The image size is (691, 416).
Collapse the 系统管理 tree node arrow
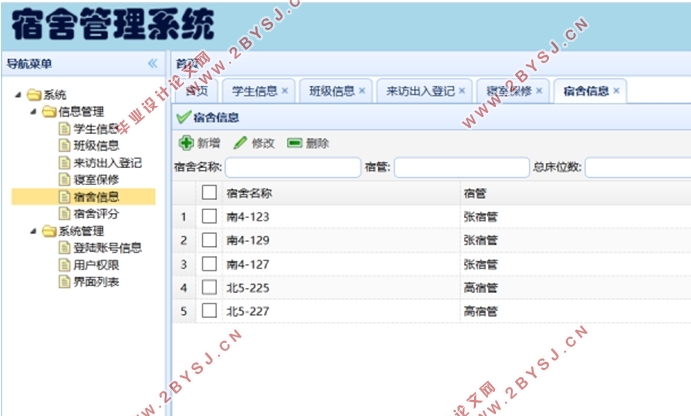coord(33,231)
